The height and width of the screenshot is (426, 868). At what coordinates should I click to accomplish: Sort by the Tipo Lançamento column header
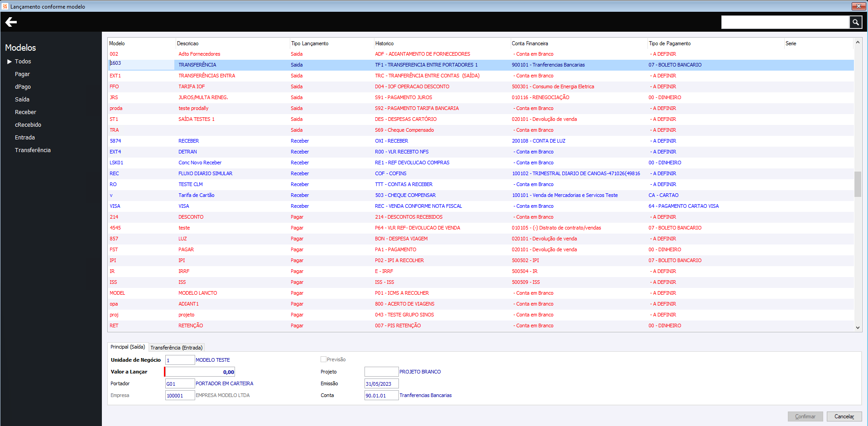pos(331,43)
